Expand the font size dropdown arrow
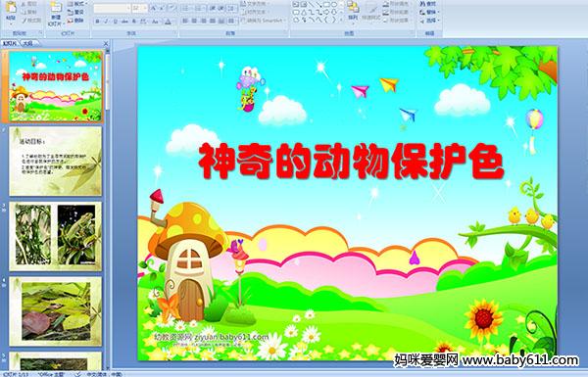 pyautogui.click(x=145, y=8)
